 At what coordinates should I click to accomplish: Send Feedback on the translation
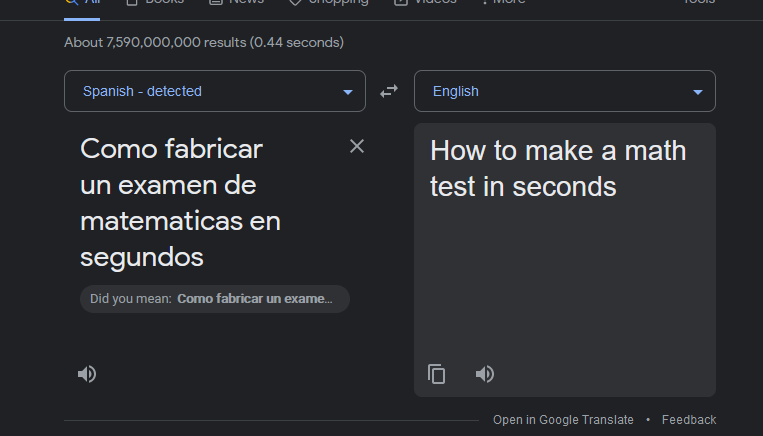[689, 420]
